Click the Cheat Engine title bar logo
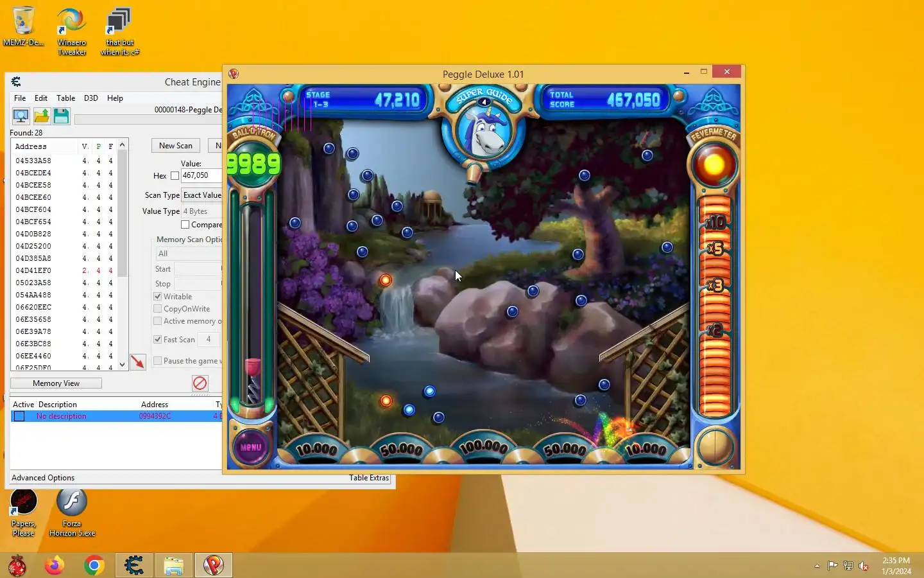Screen dimensions: 924x578 (x=16, y=82)
